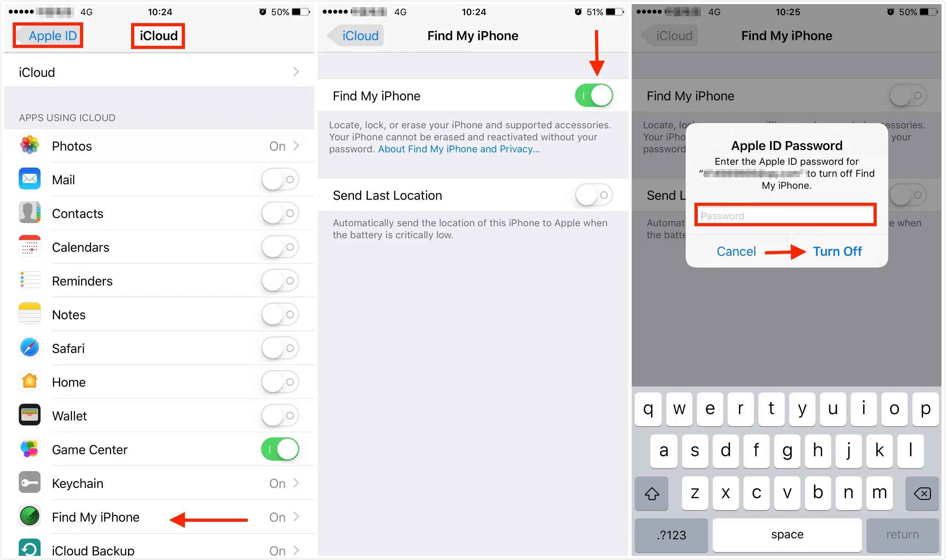Tap the Apple ID Password input field
Image resolution: width=946 pixels, height=560 pixels.
[790, 215]
